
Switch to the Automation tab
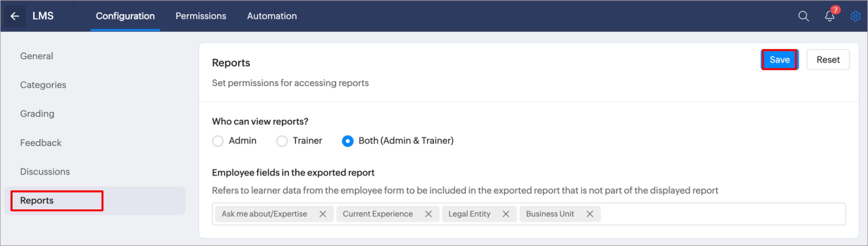[x=272, y=16]
